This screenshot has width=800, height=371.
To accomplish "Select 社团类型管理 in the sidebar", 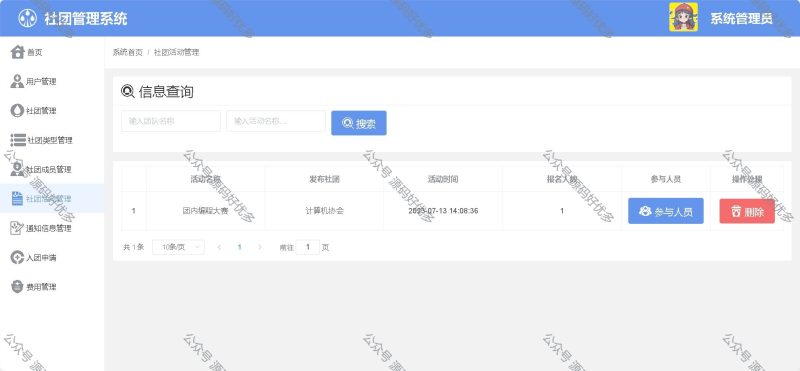I will (52, 140).
